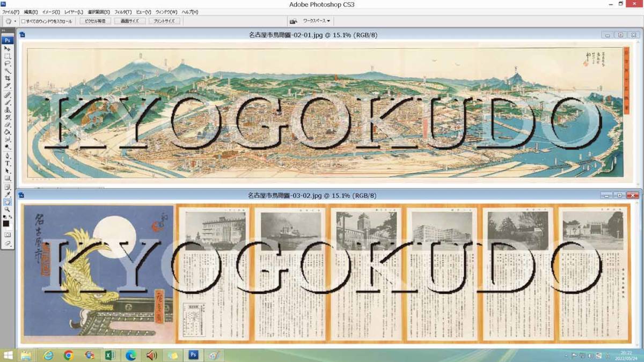Open Excel from the taskbar
This screenshot has width=644, height=362.
[x=110, y=355]
